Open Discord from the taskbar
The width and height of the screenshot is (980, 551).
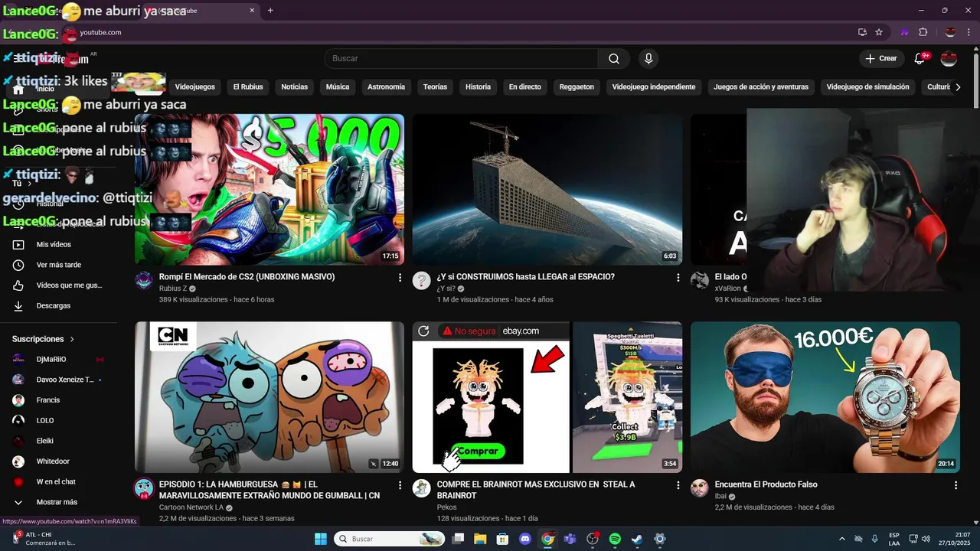[x=525, y=539]
